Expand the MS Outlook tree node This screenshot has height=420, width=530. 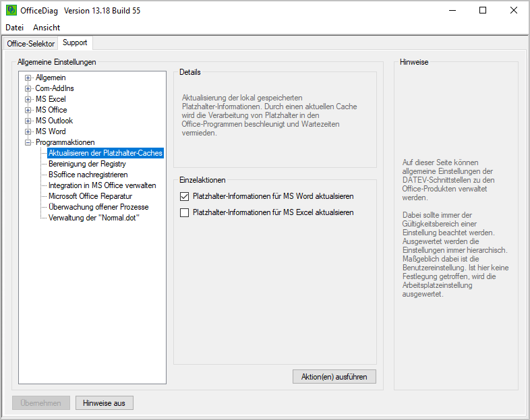[x=28, y=121]
